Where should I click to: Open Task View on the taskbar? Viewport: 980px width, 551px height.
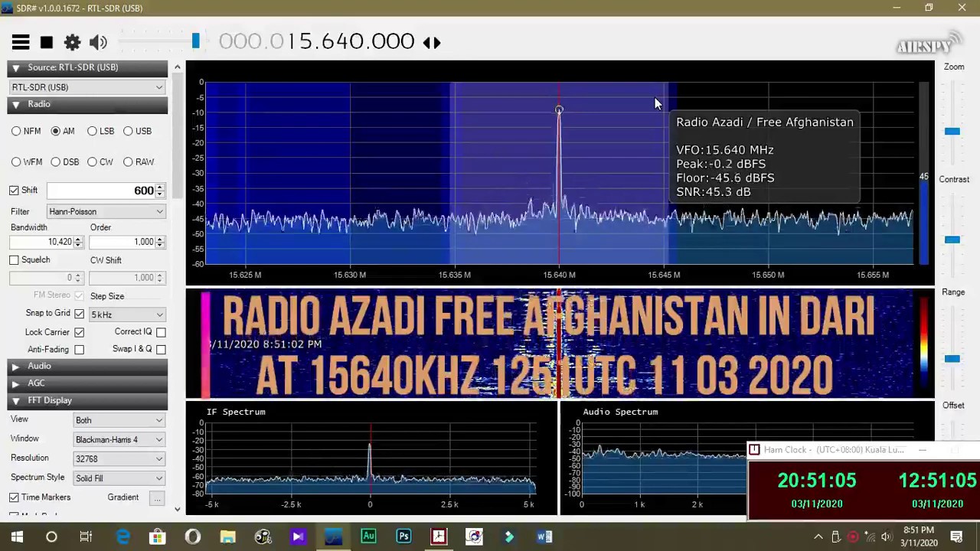[x=86, y=537]
